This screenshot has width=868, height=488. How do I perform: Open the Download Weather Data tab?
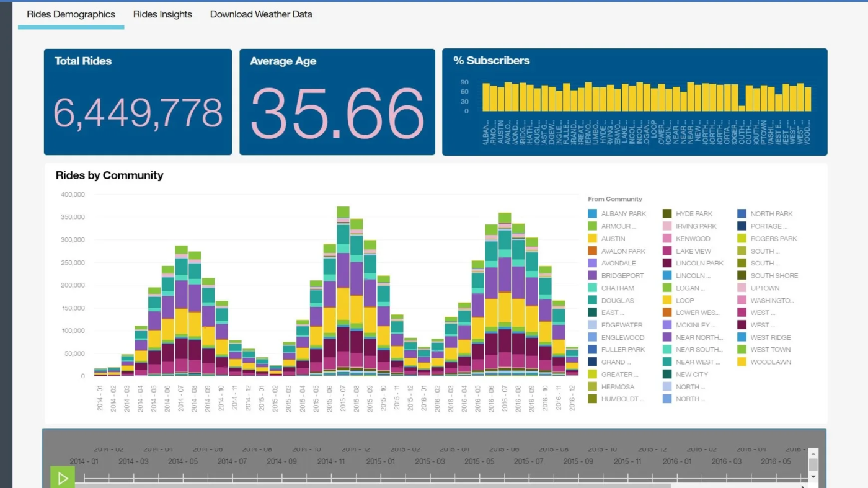click(261, 14)
